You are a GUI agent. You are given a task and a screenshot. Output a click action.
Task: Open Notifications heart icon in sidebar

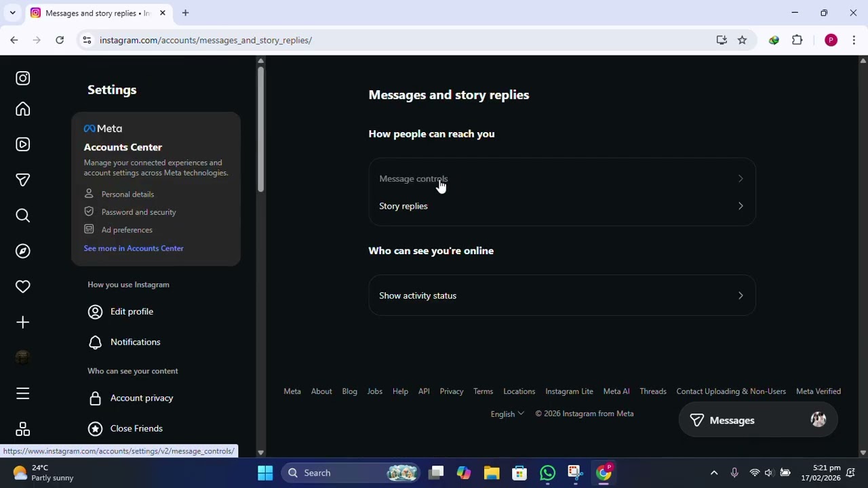pos(23,287)
